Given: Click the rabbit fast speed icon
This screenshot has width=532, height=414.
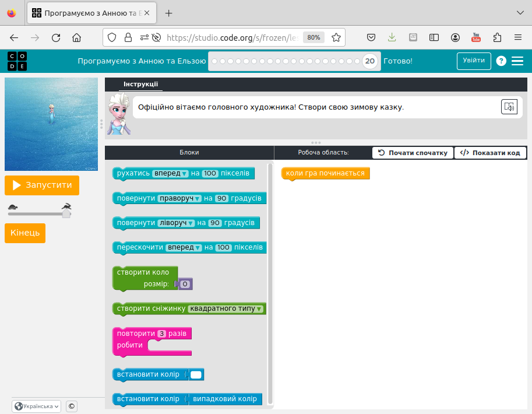Looking at the screenshot, I should click(x=66, y=206).
